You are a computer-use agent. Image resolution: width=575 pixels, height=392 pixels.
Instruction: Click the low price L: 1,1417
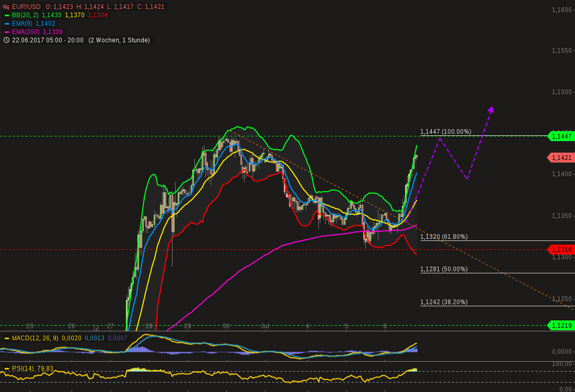pyautogui.click(x=120, y=7)
